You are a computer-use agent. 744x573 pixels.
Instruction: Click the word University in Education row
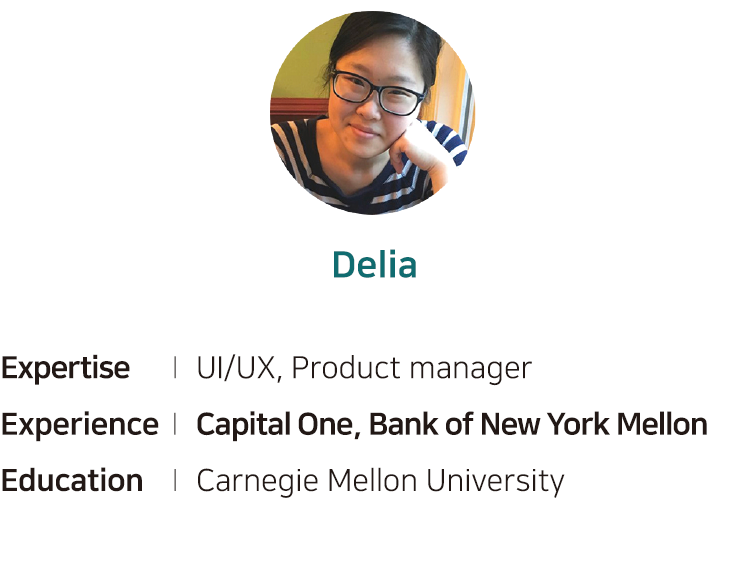click(x=495, y=481)
